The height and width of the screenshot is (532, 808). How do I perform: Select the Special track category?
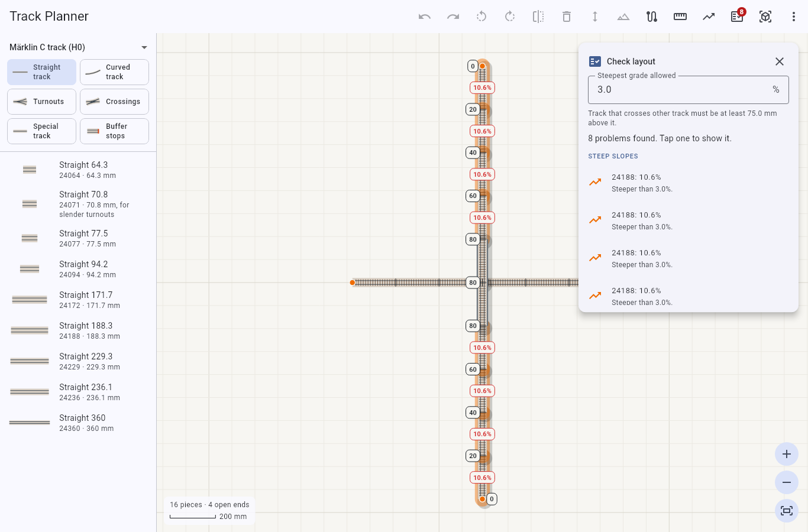pos(41,131)
